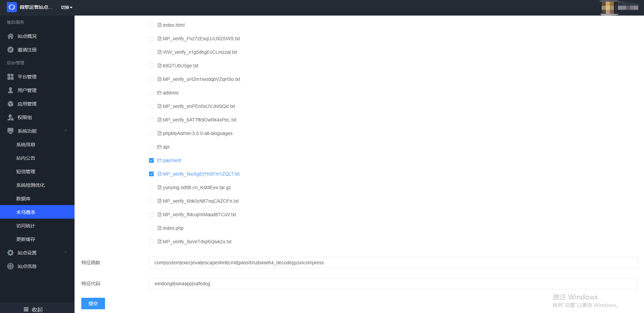644x313 pixels.
Task: Click the WeEngine logo icon
Action: click(12, 7)
